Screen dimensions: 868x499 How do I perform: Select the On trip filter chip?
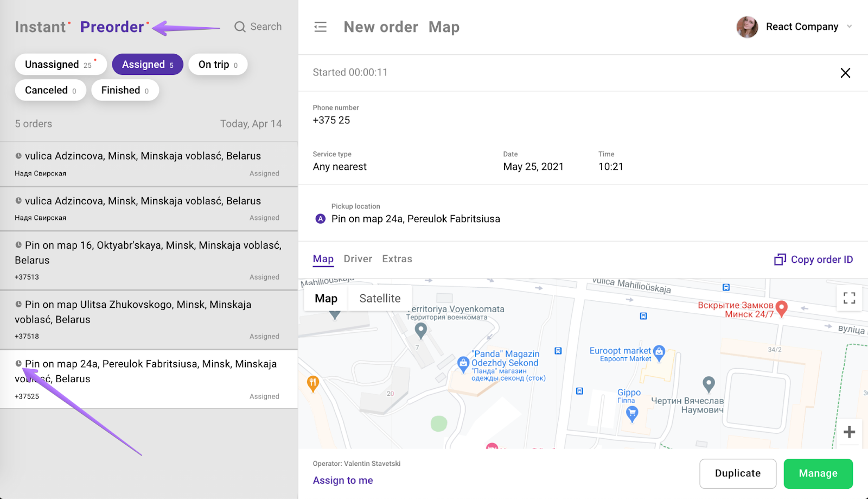point(218,65)
